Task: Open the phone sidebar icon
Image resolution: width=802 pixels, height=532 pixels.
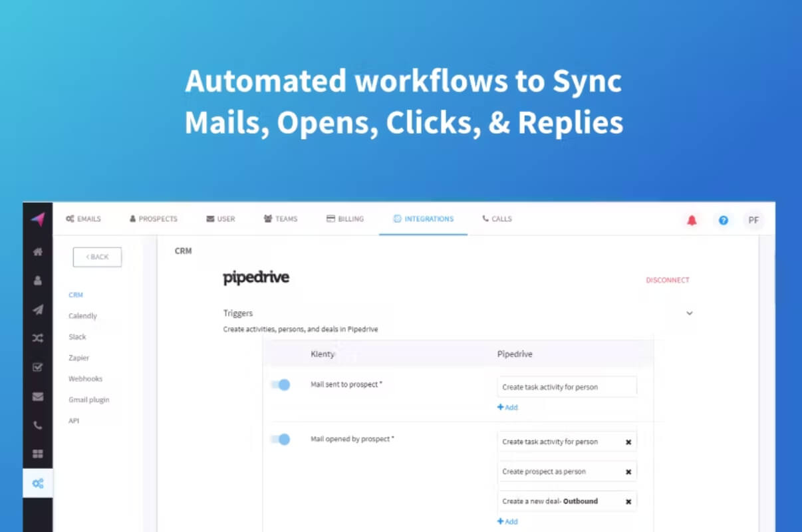Action: coord(38,426)
